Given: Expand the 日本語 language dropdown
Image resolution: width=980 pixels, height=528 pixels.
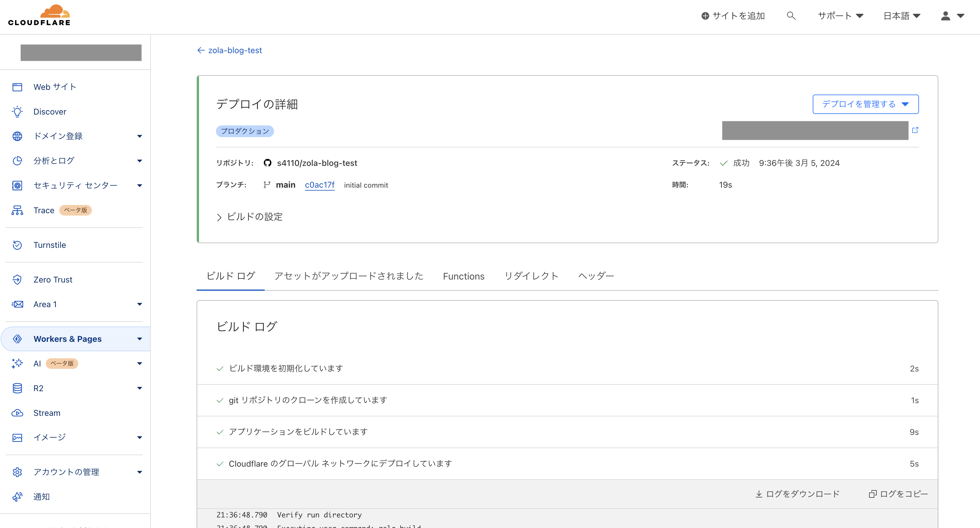Looking at the screenshot, I should pyautogui.click(x=901, y=16).
